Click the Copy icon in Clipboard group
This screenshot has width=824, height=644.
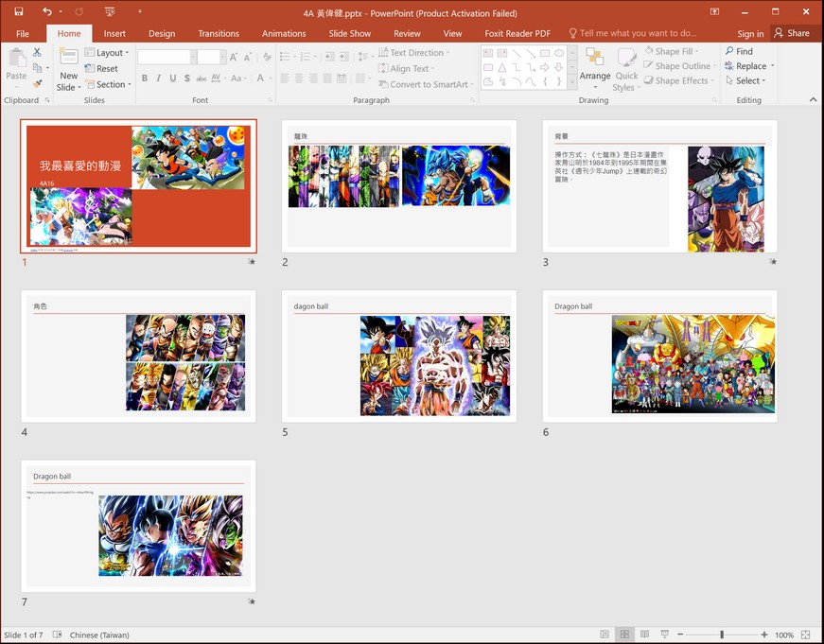tap(37, 68)
